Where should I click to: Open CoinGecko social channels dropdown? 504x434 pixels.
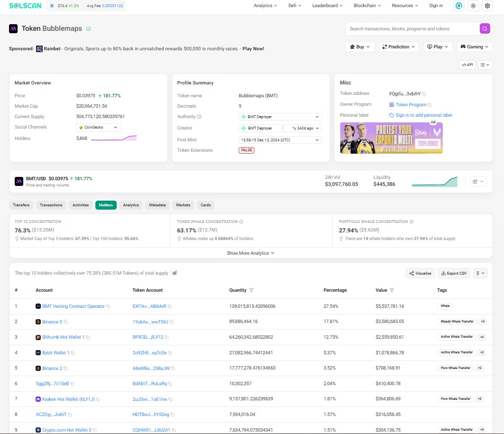[99, 128]
